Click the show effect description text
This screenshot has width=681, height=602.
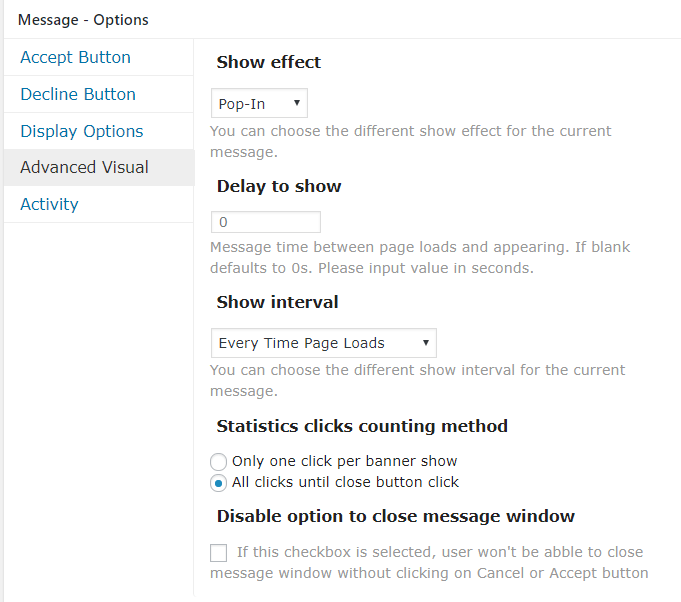pyautogui.click(x=410, y=141)
